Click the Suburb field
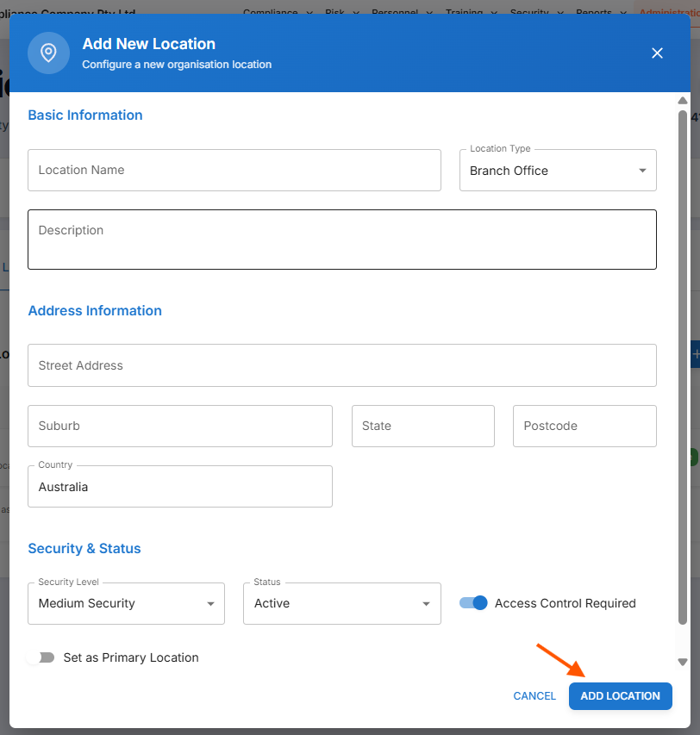The image size is (700, 735). (179, 426)
